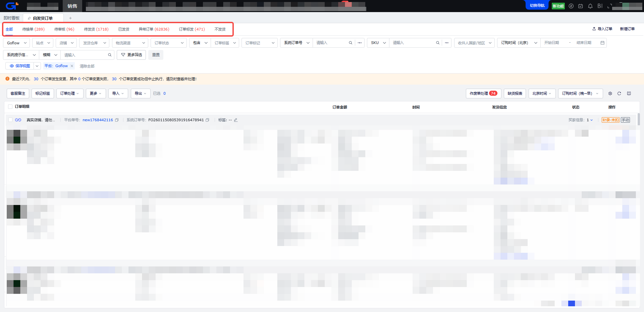Check the first order row checkbox
644x312 pixels.
pos(10,120)
